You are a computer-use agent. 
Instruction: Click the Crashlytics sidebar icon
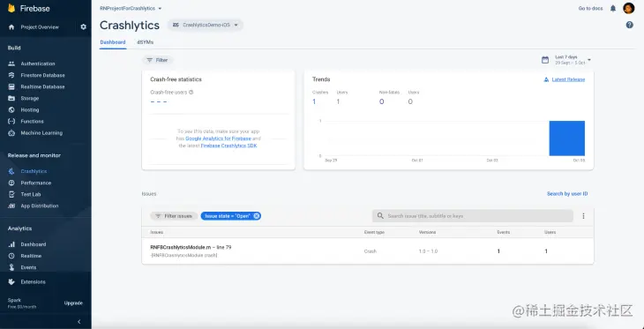(11, 171)
